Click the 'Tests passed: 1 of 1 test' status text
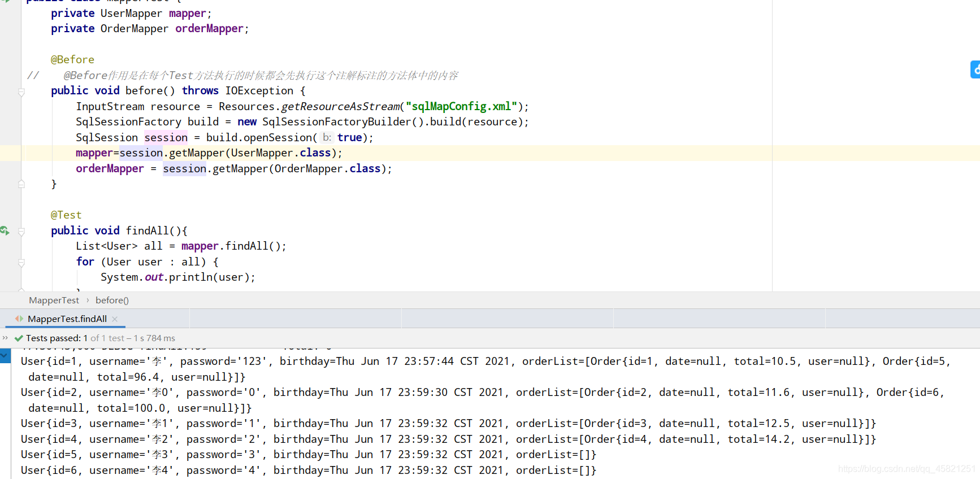Viewport: 980px width, 479px height. pos(75,338)
